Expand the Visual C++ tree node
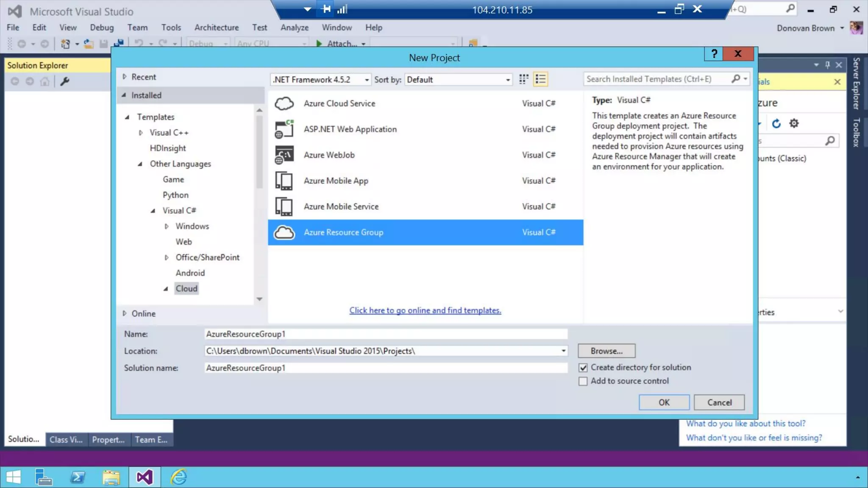This screenshot has height=488, width=868. 141,133
